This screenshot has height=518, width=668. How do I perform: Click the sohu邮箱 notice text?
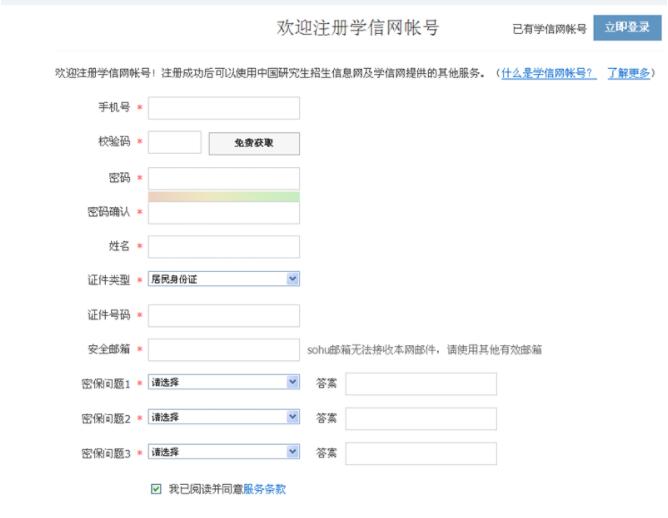coord(424,350)
